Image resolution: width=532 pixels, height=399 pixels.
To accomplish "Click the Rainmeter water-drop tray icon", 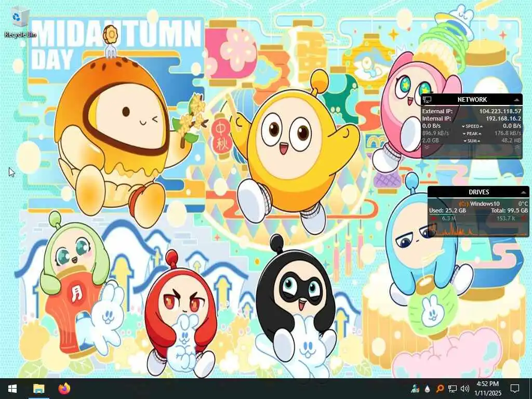I will click(x=428, y=389).
